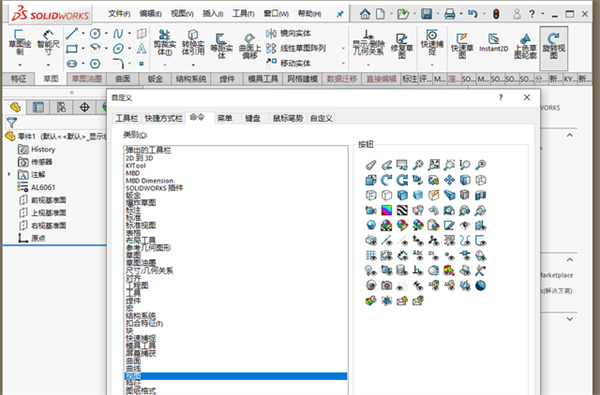The width and height of the screenshot is (600, 395).
Task: Click the Save disk icon
Action: [x=426, y=14]
